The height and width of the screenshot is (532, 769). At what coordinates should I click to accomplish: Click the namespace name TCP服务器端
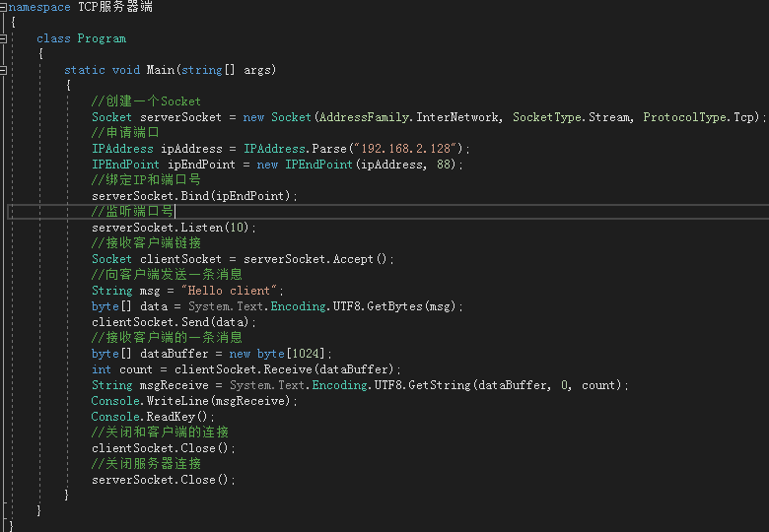tap(115, 7)
